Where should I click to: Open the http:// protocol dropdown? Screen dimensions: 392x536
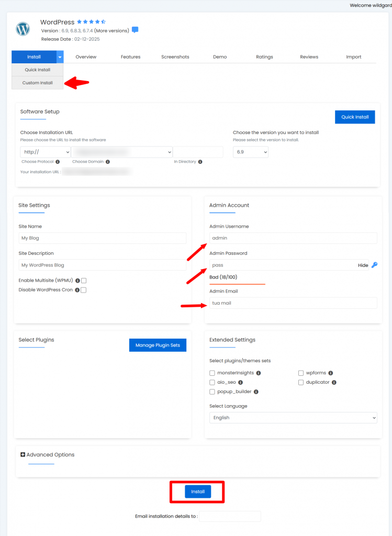point(46,152)
